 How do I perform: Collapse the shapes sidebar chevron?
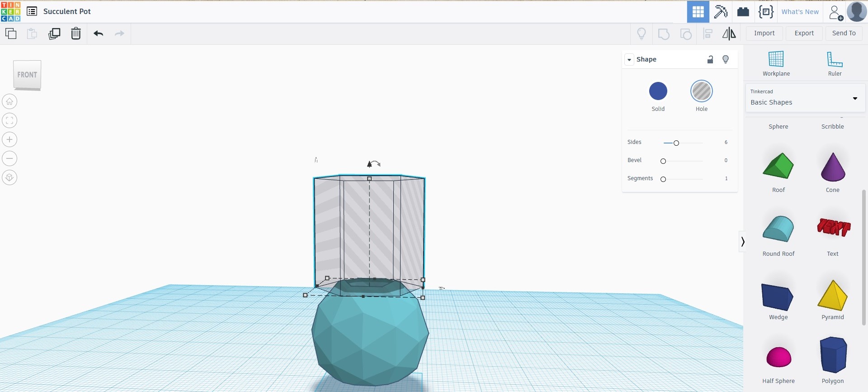(742, 242)
